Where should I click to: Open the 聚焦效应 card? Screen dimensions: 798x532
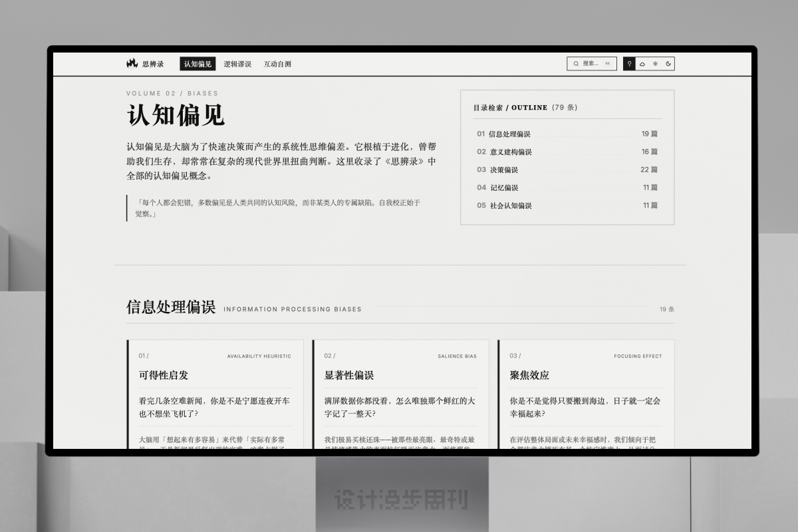(x=586, y=394)
